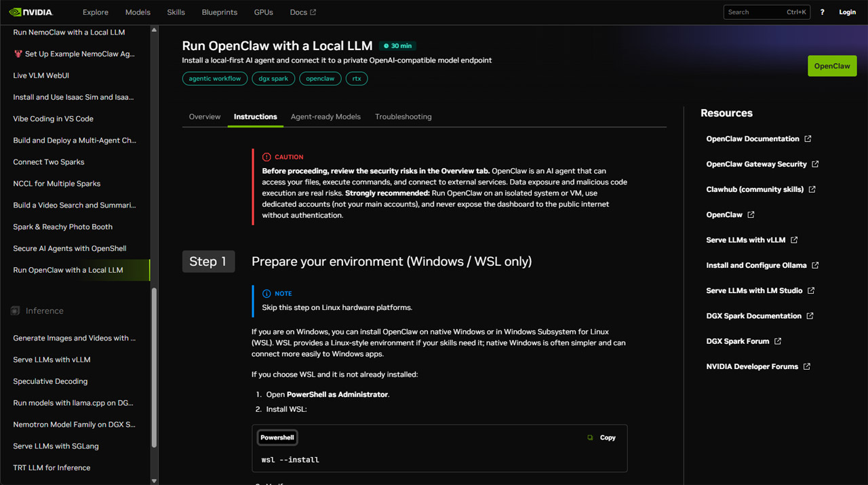Click the clock icon in the 30 min badge
The width and height of the screenshot is (868, 485).
387,46
